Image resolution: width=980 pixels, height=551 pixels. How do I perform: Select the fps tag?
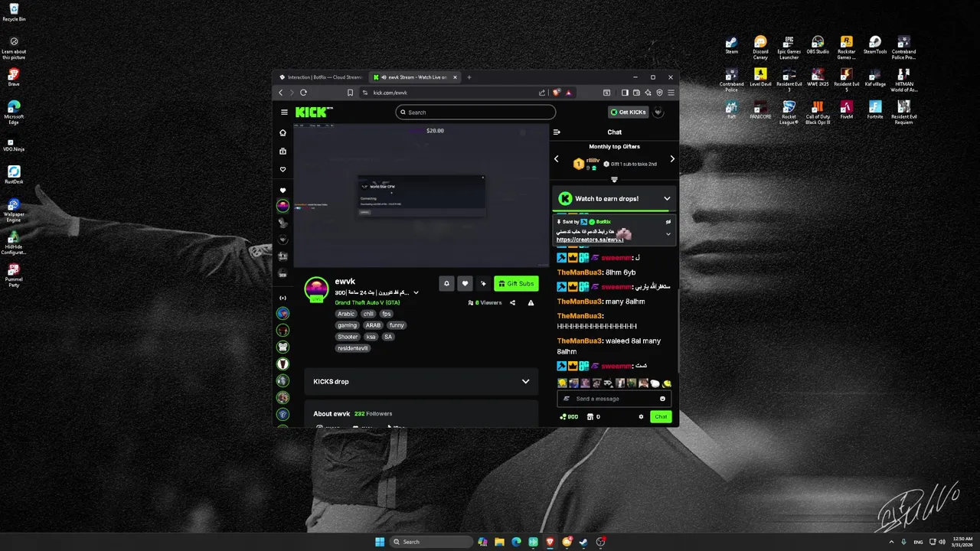coord(387,314)
